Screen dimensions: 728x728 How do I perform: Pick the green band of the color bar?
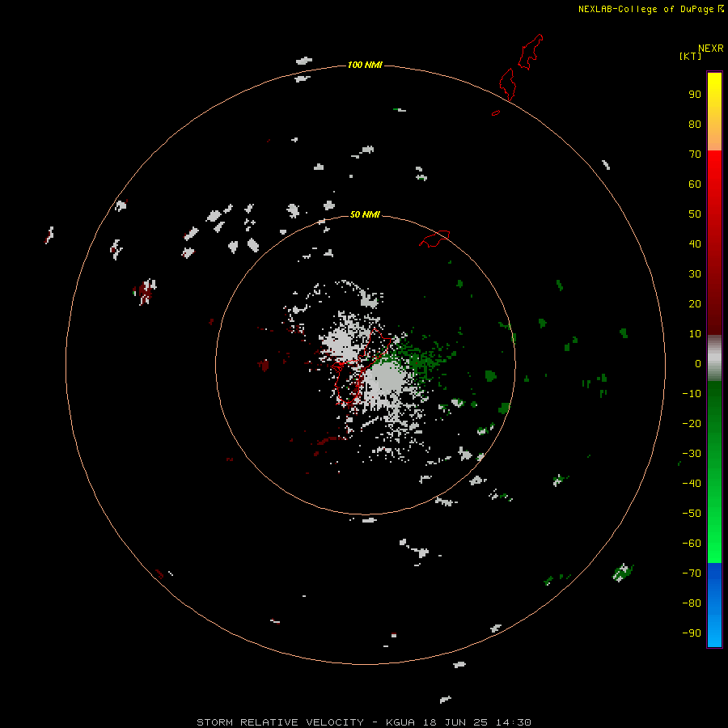(714, 472)
